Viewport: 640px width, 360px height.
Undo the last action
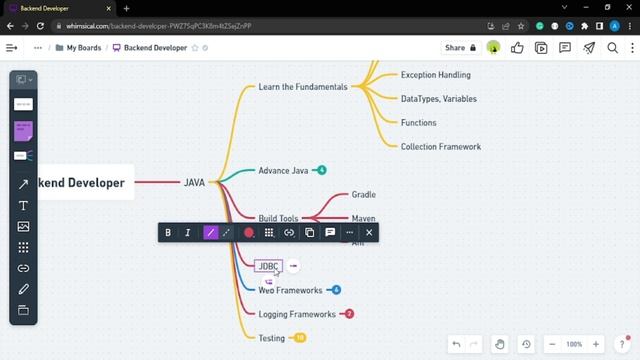[456, 344]
